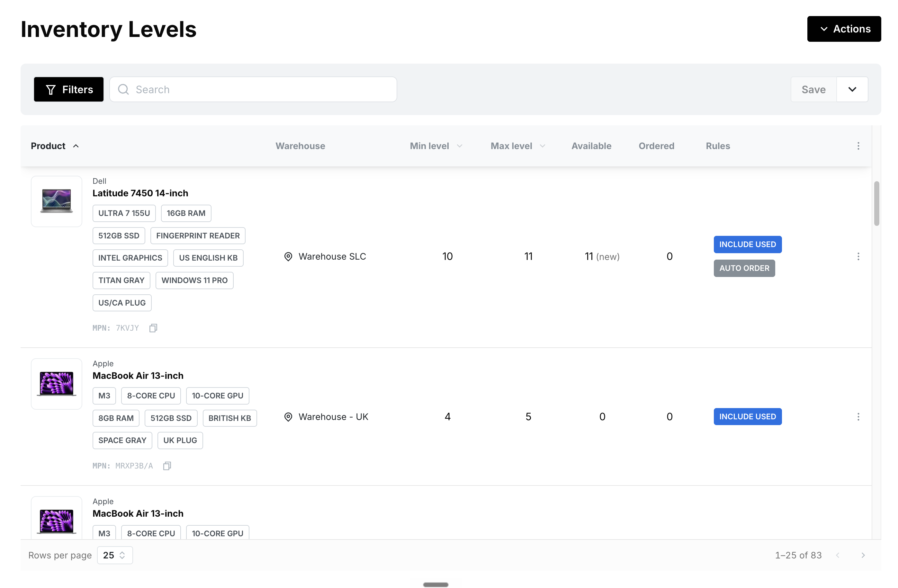Go to next page of results

tap(863, 555)
